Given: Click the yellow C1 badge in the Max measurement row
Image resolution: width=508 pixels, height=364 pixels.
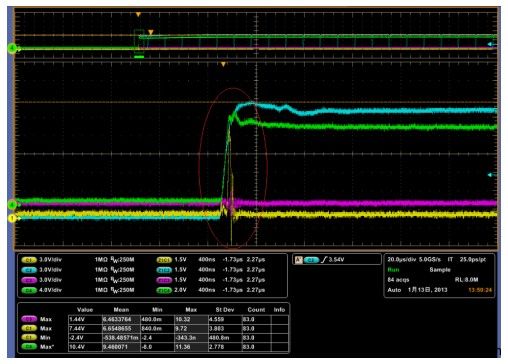Looking at the screenshot, I should pos(29,328).
